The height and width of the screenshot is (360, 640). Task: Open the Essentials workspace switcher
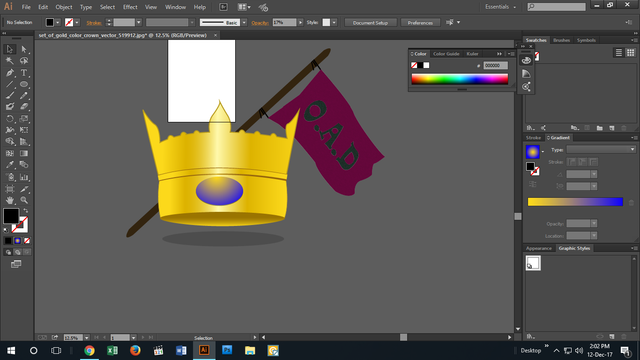500,7
